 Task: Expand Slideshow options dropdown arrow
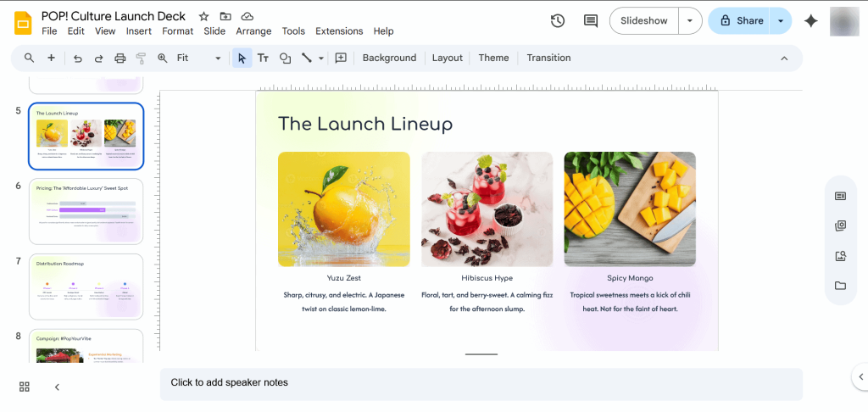pyautogui.click(x=690, y=21)
